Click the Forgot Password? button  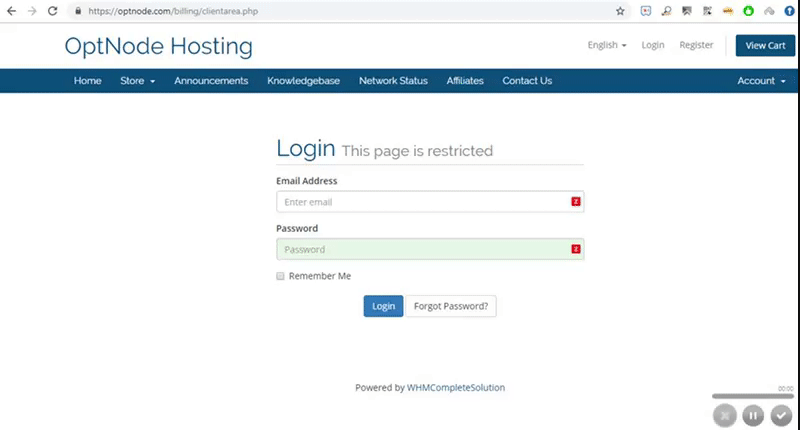(451, 306)
